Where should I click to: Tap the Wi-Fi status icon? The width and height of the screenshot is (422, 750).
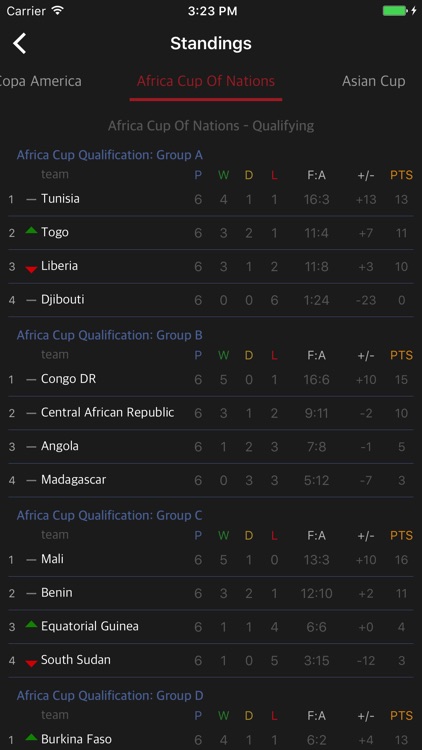[57, 11]
